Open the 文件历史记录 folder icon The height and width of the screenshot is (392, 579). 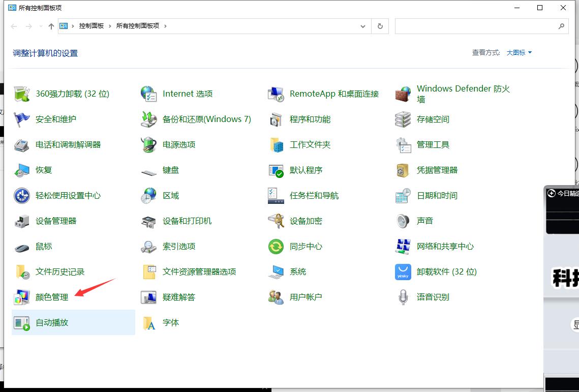pyautogui.click(x=22, y=272)
